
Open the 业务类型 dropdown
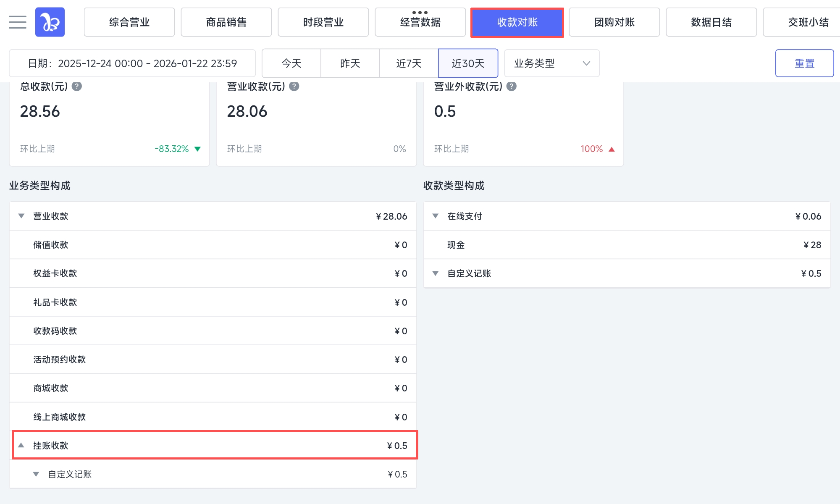point(551,63)
